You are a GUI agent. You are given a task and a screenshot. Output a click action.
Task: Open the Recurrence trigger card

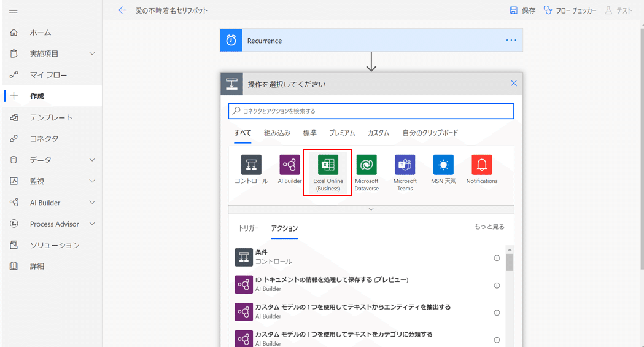point(371,41)
